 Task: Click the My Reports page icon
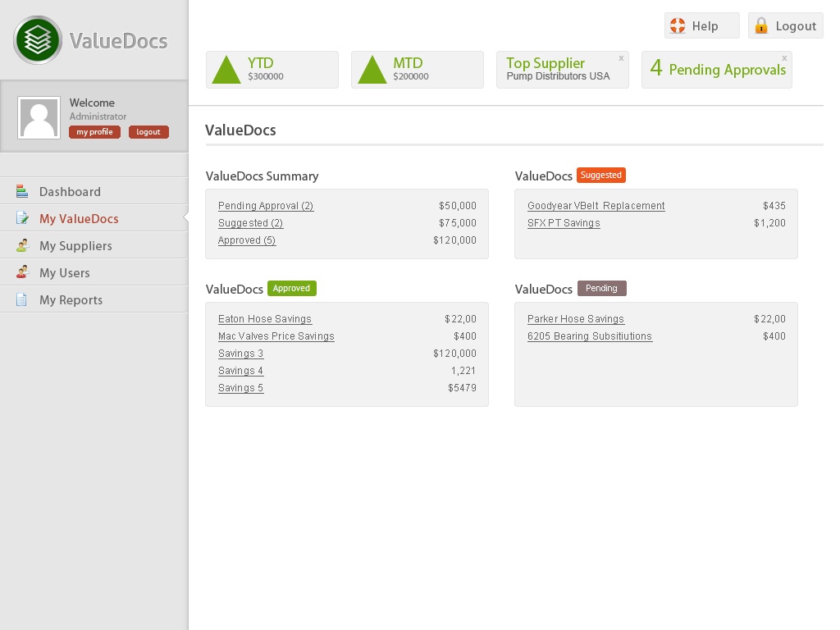22,300
